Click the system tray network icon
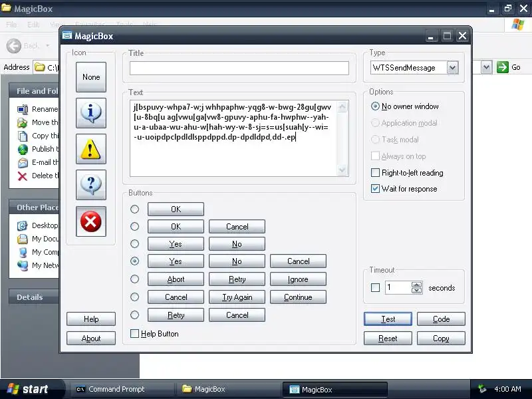This screenshot has height=399, width=532. [482, 389]
